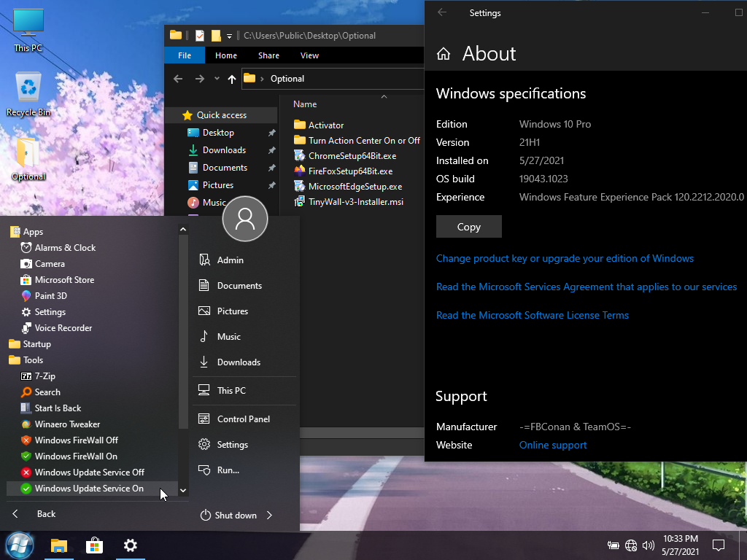This screenshot has width=747, height=560.
Task: Select Quick access in the navigation pane
Action: 222,115
